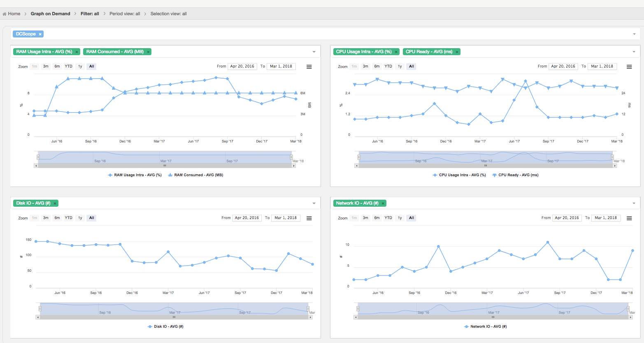
Task: Set Disk IO chart zoom to 1y
Action: coord(80,218)
